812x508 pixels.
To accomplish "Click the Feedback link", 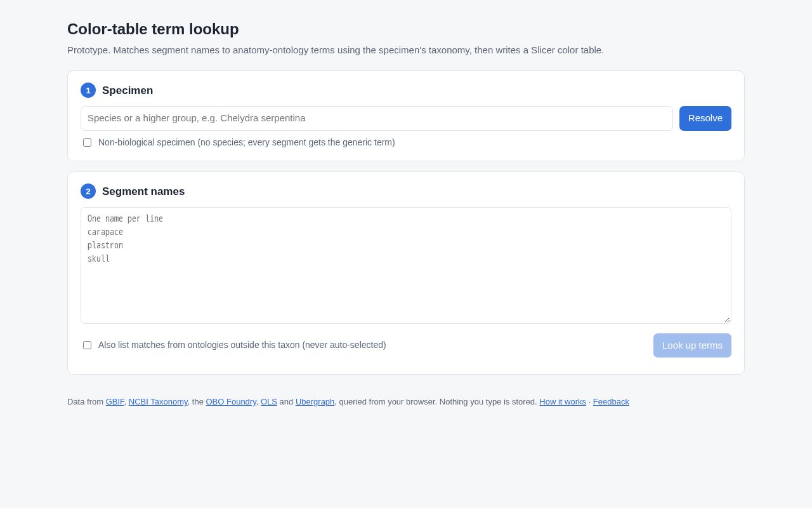I will 611,402.
